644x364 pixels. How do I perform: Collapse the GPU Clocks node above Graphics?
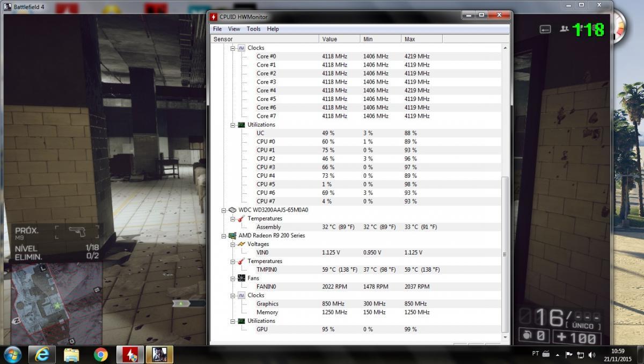[x=233, y=295]
